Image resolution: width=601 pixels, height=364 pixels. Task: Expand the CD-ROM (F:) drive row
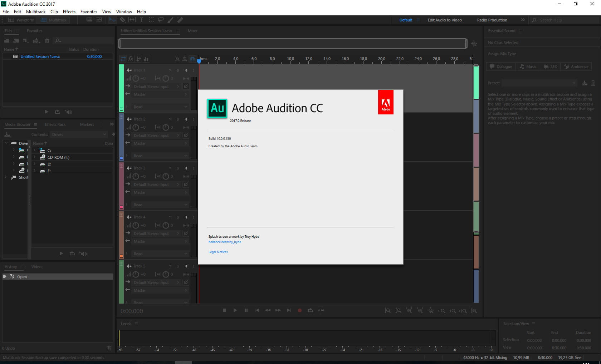tap(35, 157)
